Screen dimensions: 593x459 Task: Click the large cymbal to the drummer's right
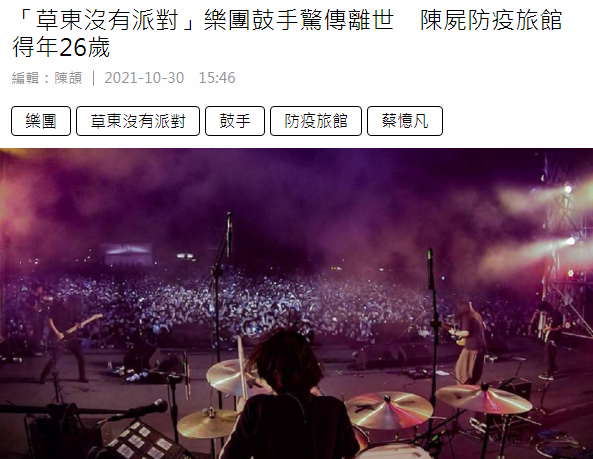389,409
